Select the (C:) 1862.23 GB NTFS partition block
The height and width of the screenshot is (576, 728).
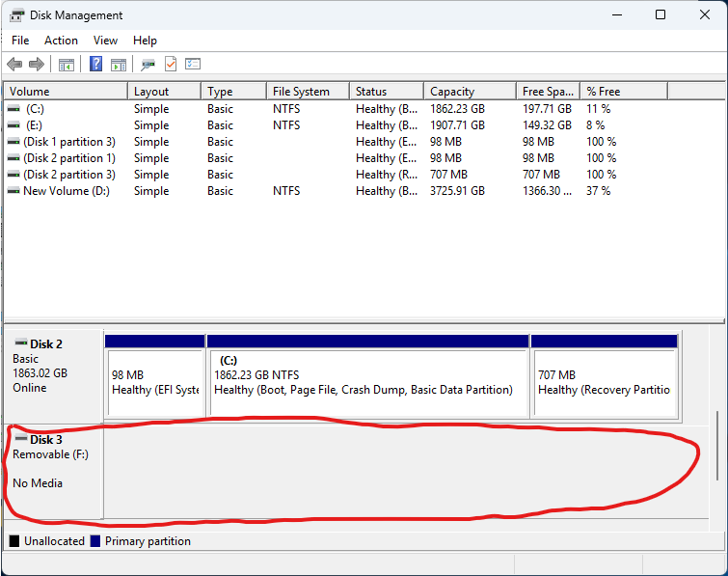coord(367,381)
